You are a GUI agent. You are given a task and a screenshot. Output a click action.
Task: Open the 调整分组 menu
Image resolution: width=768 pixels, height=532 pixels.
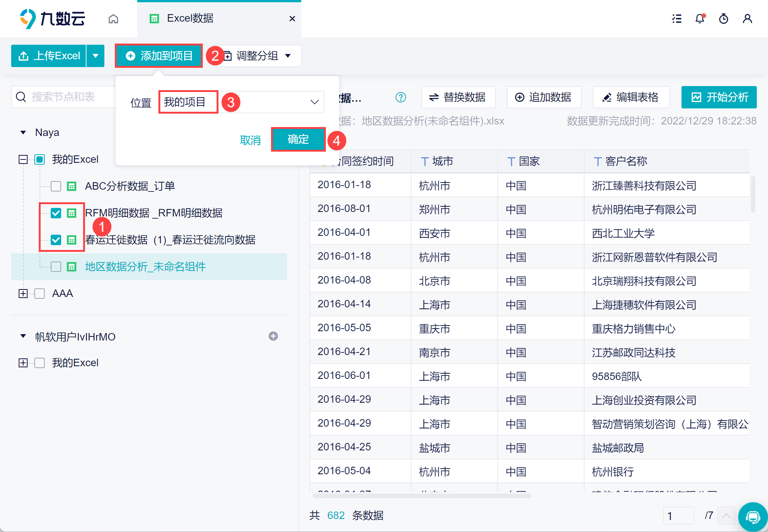click(x=258, y=56)
